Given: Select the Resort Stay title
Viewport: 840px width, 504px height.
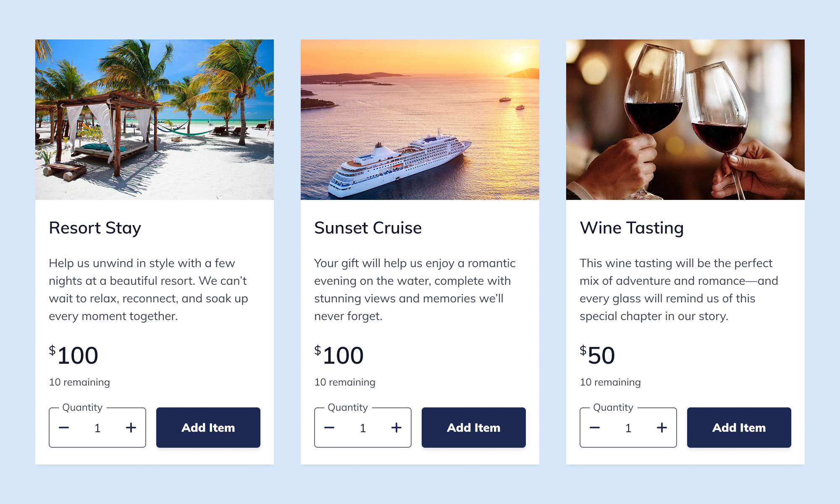Looking at the screenshot, I should click(95, 228).
